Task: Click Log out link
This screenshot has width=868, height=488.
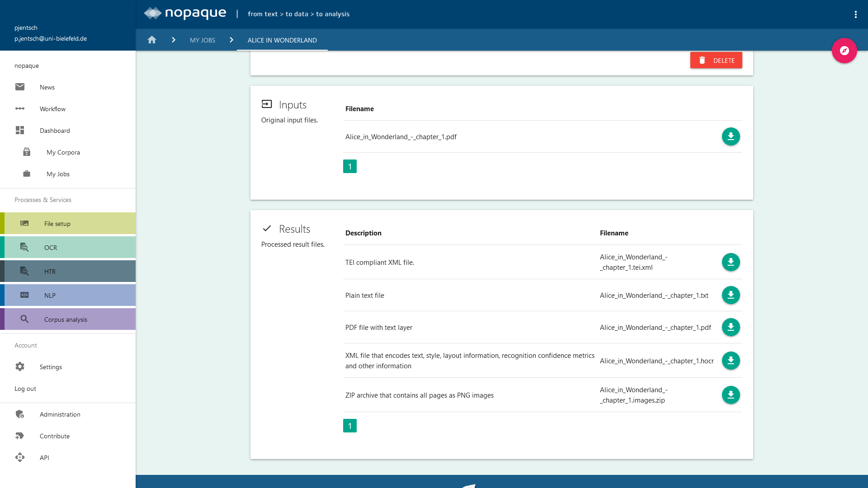Action: coord(25,389)
